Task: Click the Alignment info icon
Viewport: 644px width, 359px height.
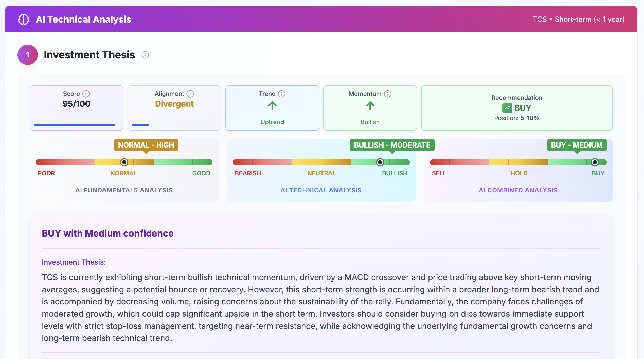Action: (190, 94)
